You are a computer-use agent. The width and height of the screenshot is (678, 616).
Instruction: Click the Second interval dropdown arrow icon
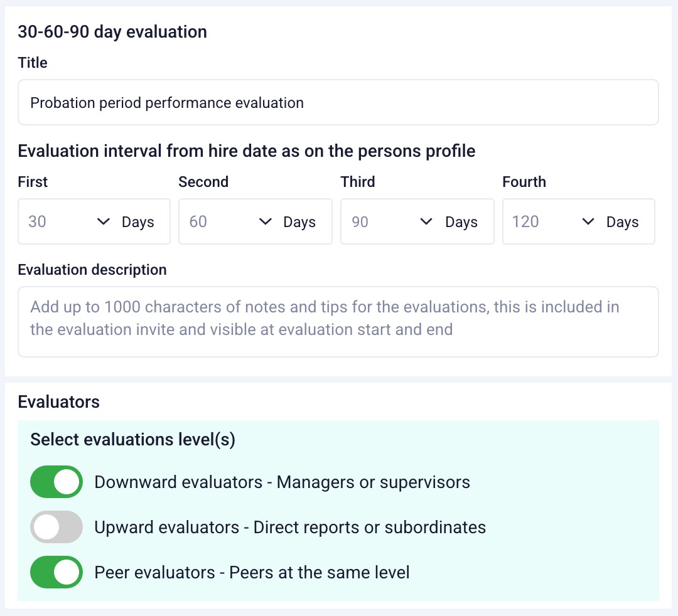coord(266,221)
